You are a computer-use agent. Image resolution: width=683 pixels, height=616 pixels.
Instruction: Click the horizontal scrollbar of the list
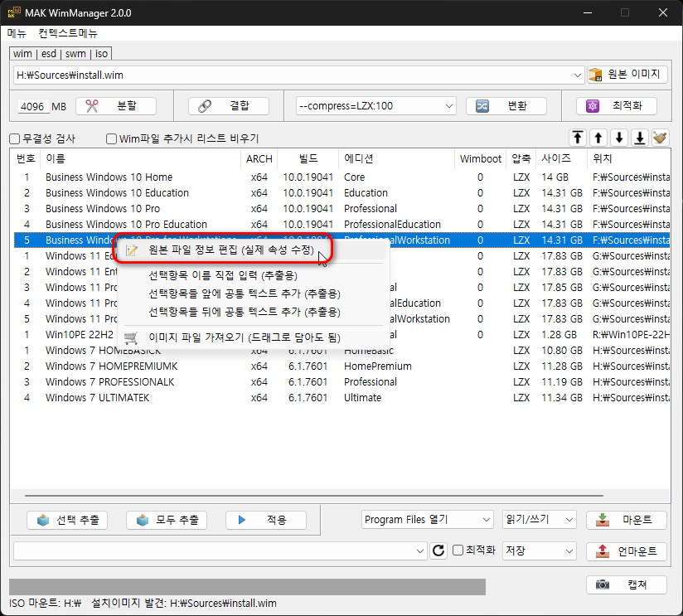313,496
